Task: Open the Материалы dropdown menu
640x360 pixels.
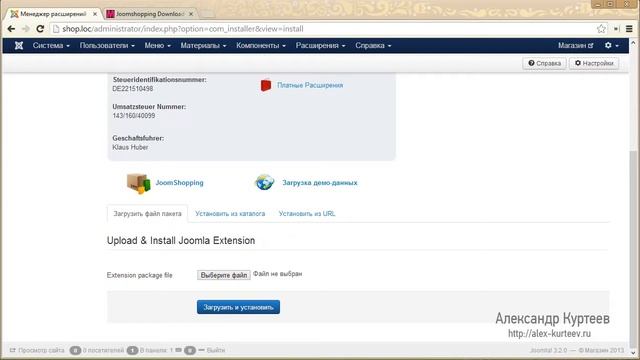Action: (203, 45)
